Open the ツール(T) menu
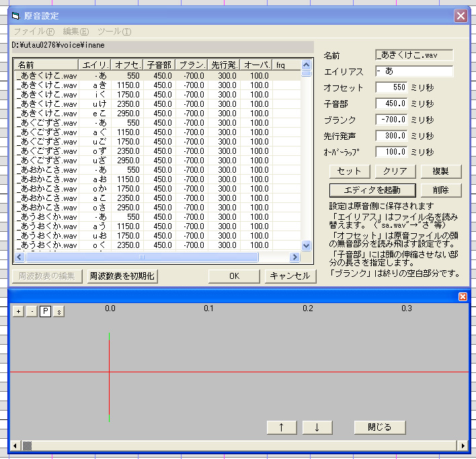 (114, 32)
